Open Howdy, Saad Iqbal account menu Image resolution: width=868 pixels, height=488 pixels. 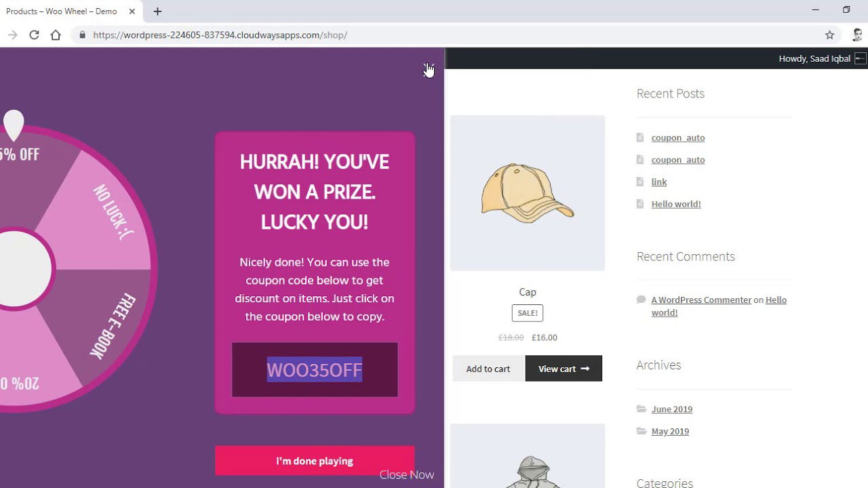click(814, 58)
